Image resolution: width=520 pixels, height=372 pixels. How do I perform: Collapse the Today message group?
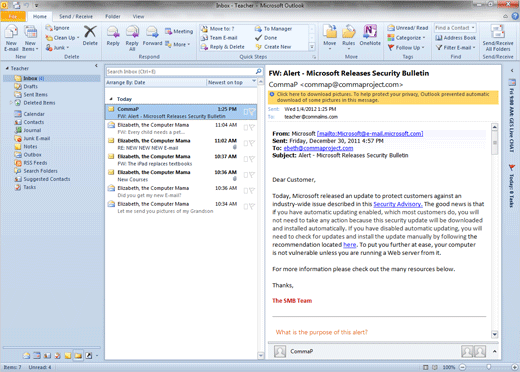[111, 99]
